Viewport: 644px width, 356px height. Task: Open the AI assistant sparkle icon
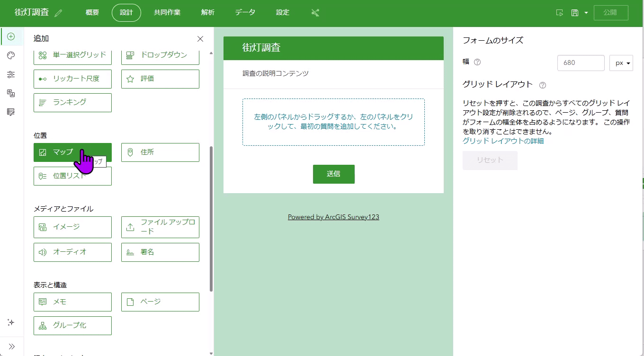pos(11,322)
